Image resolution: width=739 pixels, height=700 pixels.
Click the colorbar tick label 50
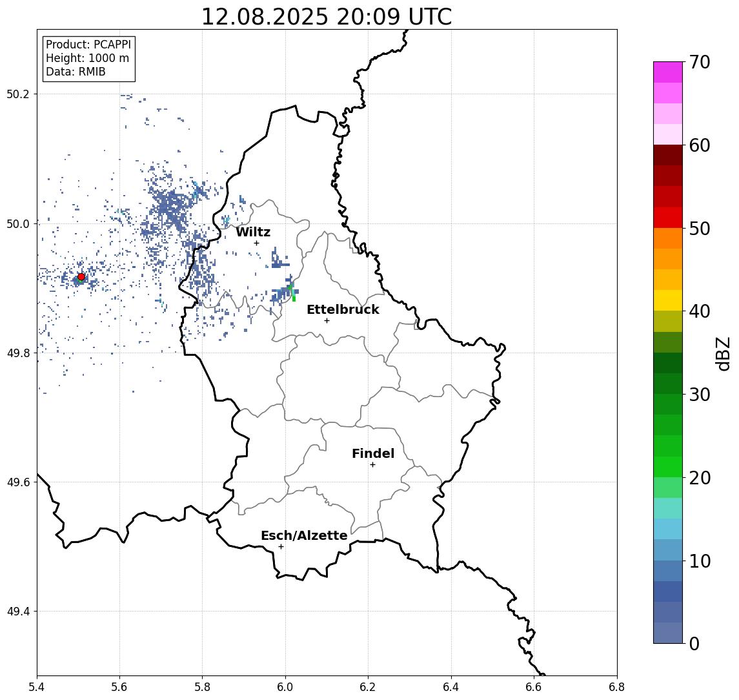pyautogui.click(x=700, y=229)
